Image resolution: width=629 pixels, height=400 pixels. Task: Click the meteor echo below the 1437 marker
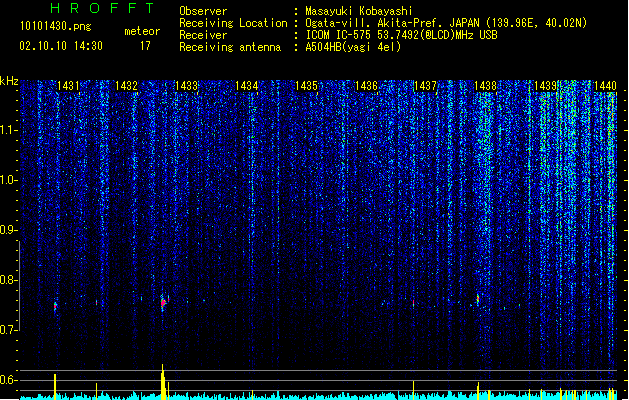[x=413, y=303]
